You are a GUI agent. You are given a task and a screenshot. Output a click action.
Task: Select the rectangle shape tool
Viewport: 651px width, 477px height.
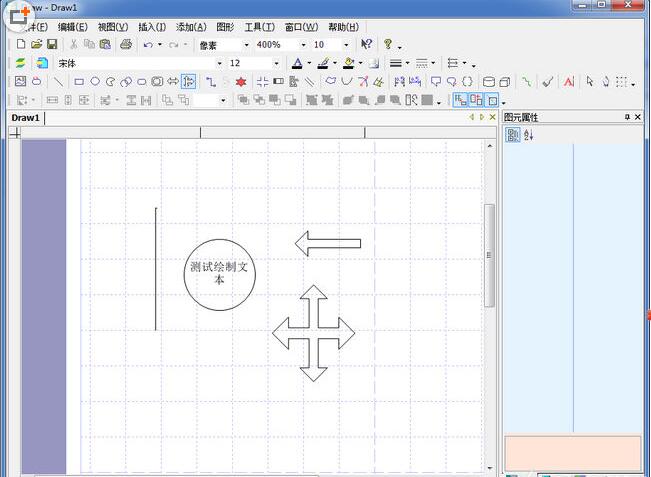click(79, 82)
